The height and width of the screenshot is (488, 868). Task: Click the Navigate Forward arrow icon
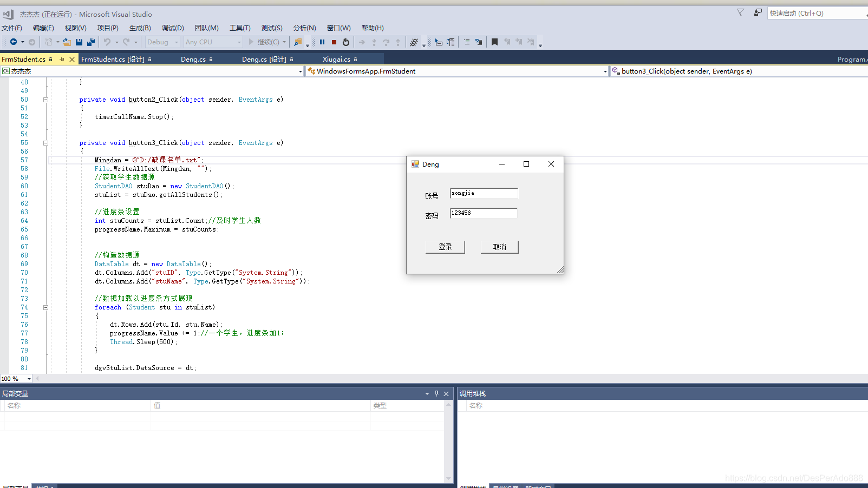pos(32,42)
